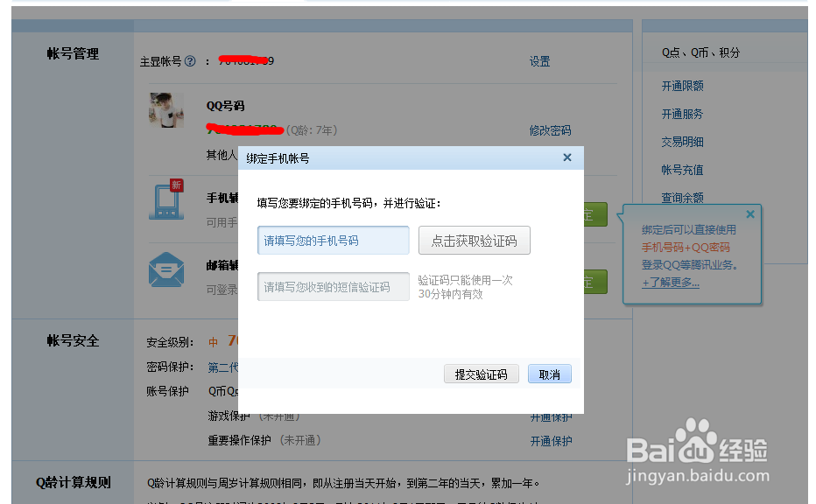816x504 pixels.
Task: Click the QQ号码 label
Action: pyautogui.click(x=225, y=106)
